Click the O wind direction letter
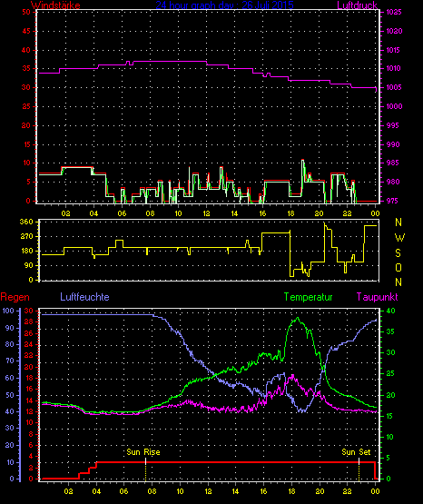Screen dimensions: 423x504 (398, 267)
